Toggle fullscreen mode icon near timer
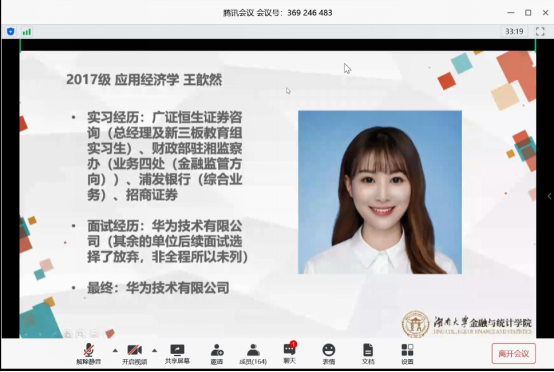Viewport: 554px width, 372px height. tap(540, 31)
